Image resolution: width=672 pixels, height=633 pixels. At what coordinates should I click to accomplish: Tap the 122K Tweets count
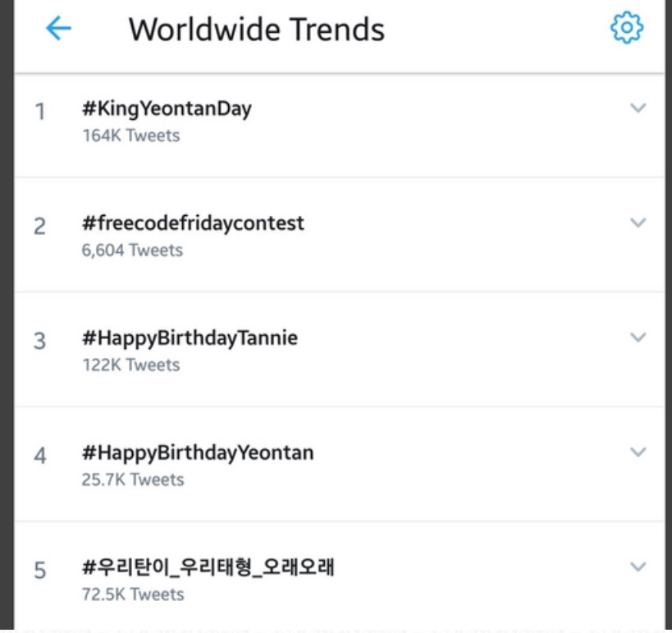(x=131, y=365)
